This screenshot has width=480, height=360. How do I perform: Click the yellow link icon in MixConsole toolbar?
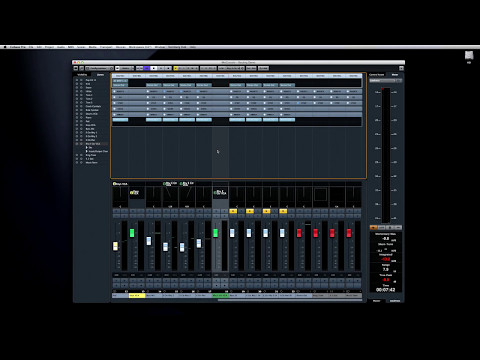pyautogui.click(x=176, y=68)
